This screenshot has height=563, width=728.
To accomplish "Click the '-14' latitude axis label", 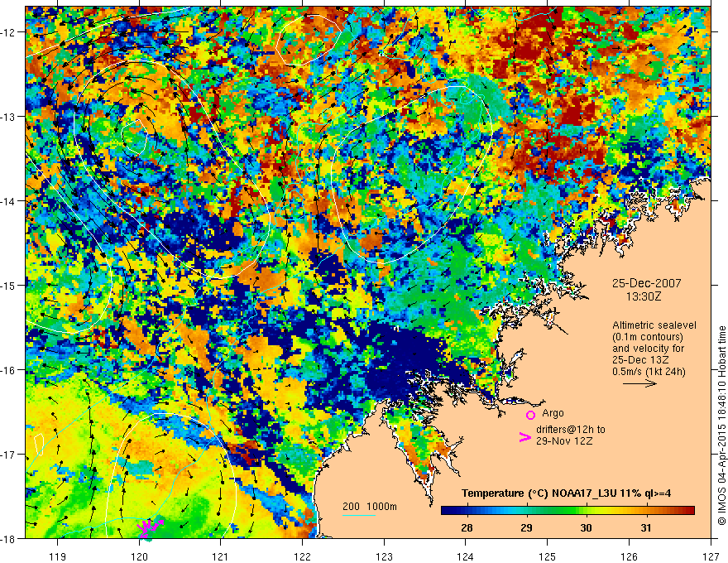I will click(x=8, y=201).
